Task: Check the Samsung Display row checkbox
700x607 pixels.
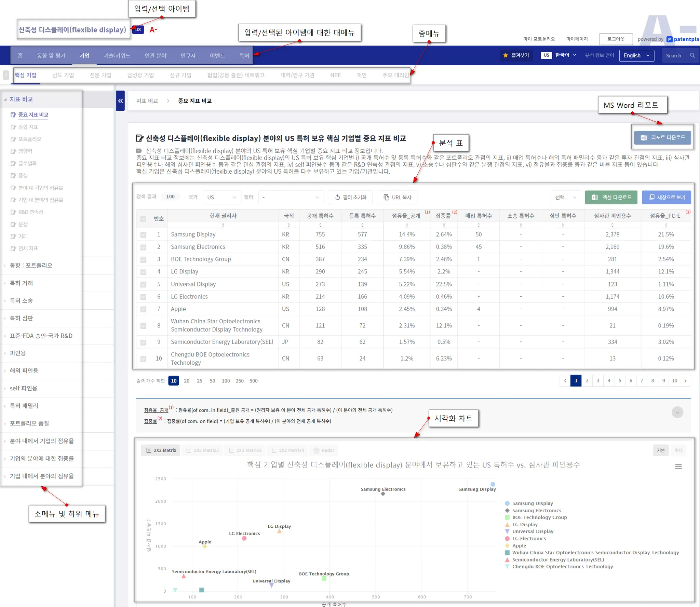Action: [x=143, y=235]
